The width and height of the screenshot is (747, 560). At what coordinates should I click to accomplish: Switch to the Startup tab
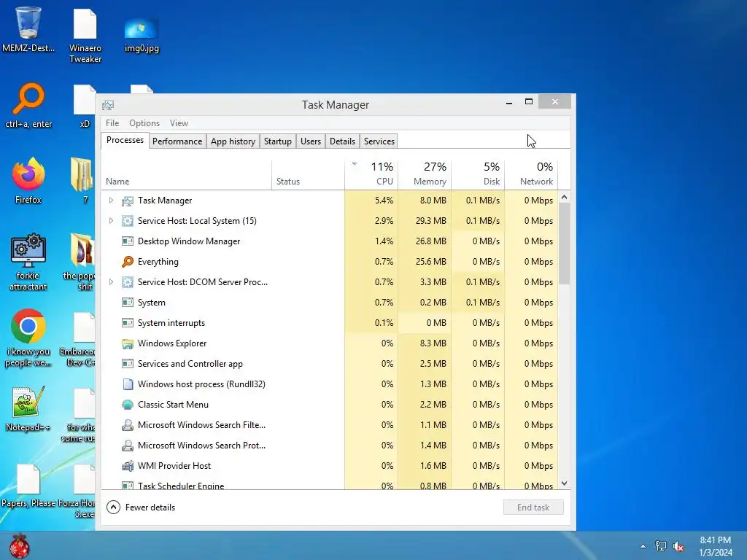[278, 141]
